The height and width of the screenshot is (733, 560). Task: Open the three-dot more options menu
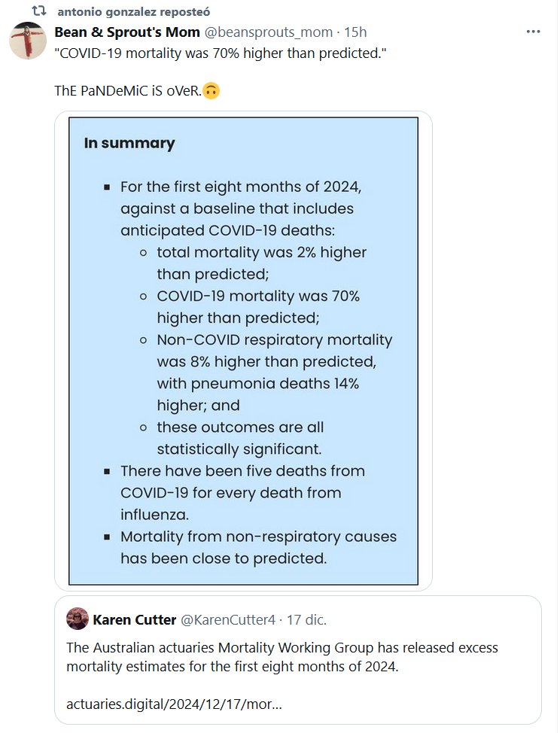tap(533, 32)
